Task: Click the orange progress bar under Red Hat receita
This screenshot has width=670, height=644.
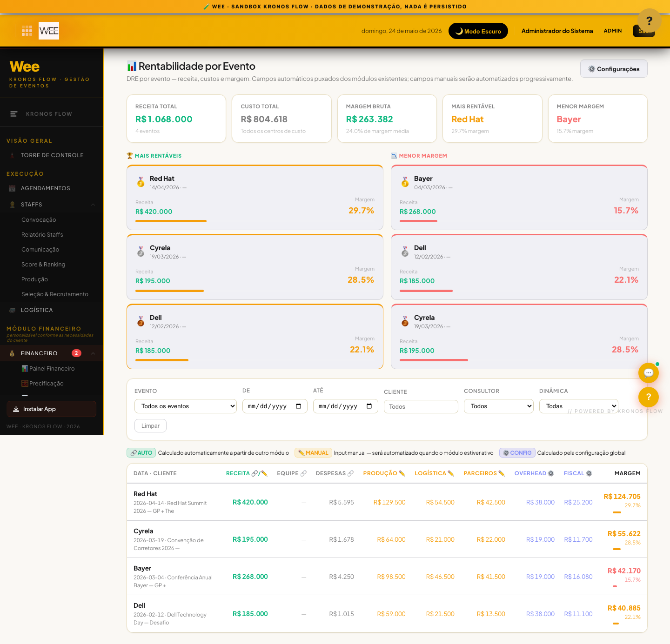Action: coord(171,221)
